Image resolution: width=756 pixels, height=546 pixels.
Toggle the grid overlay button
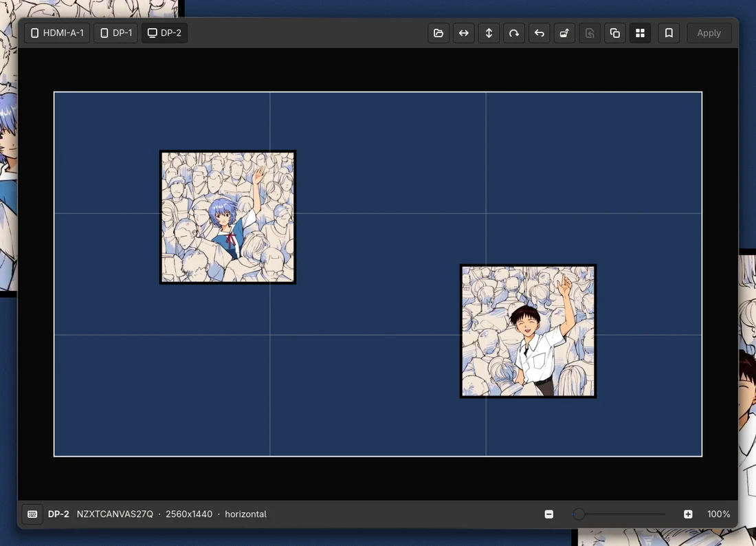click(640, 33)
